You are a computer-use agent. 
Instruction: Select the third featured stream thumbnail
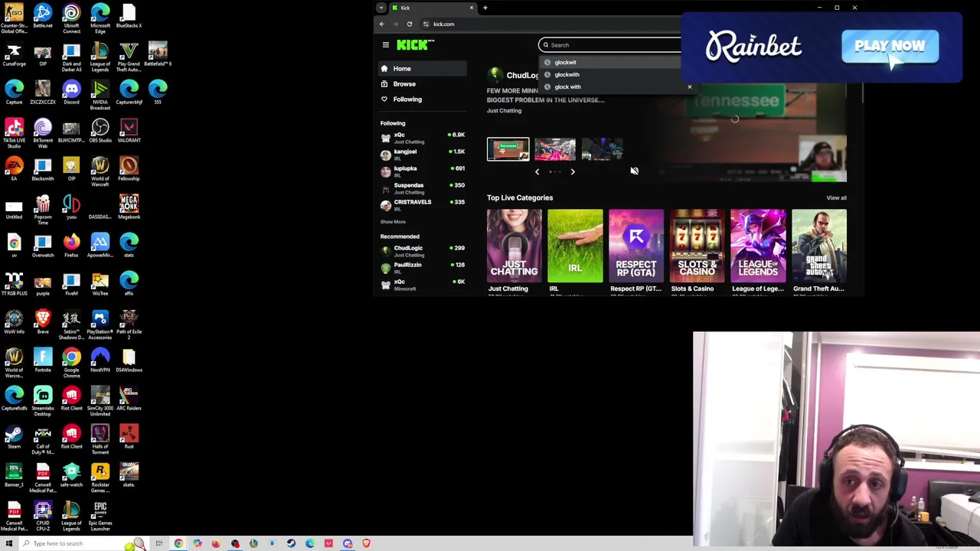coord(602,149)
